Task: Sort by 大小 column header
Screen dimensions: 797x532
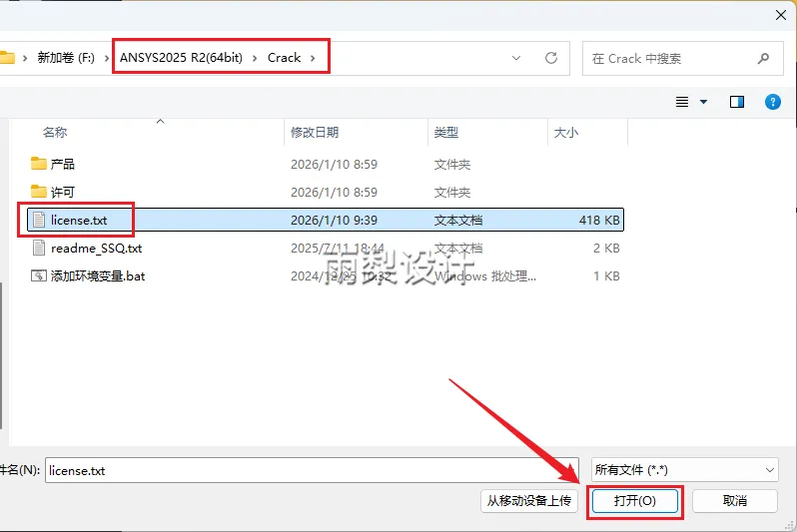Action: click(565, 133)
